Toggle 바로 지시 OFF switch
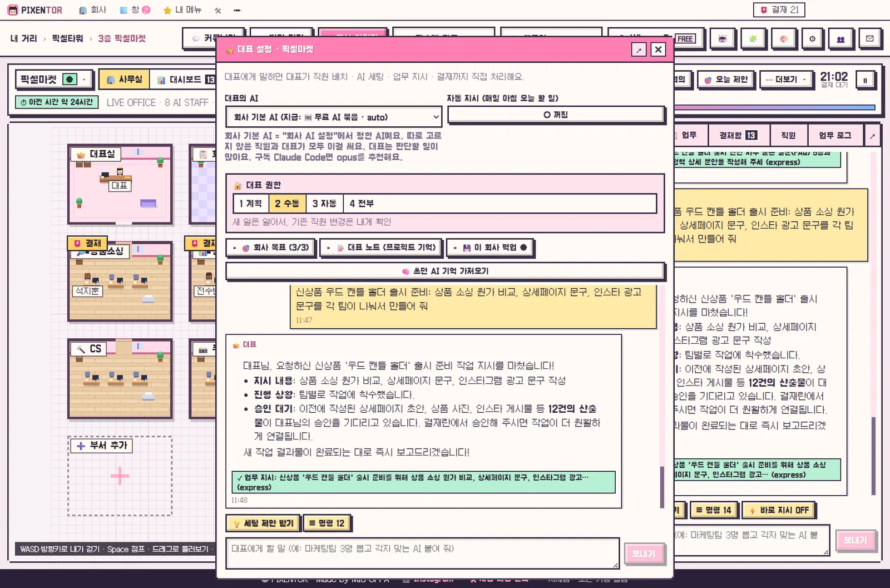Screen dimensions: 890x588 [779, 510]
